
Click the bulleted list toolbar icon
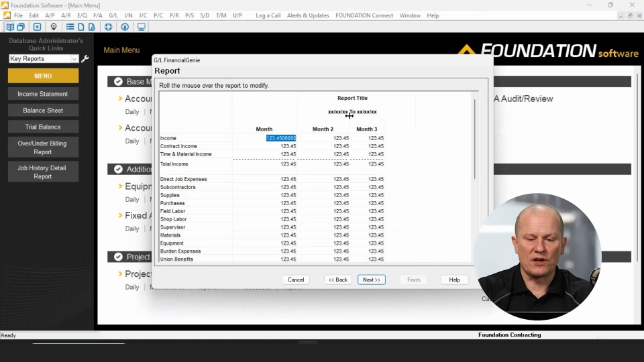(70, 27)
